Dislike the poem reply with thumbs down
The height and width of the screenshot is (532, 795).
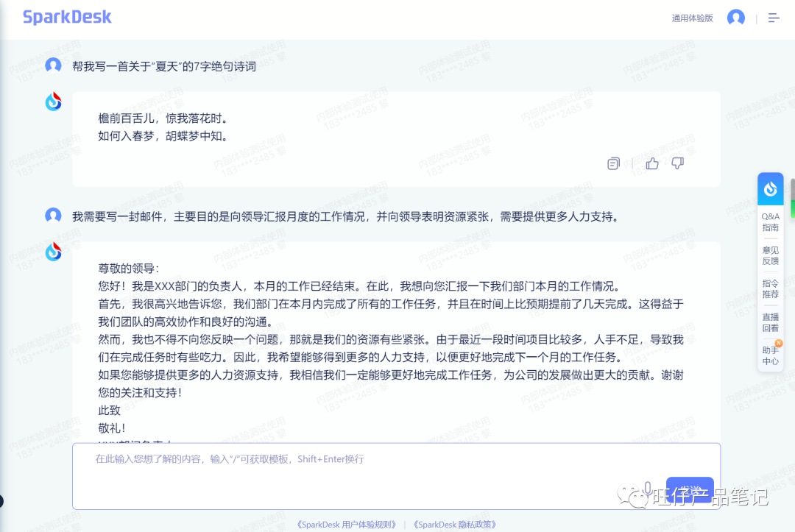click(x=677, y=163)
